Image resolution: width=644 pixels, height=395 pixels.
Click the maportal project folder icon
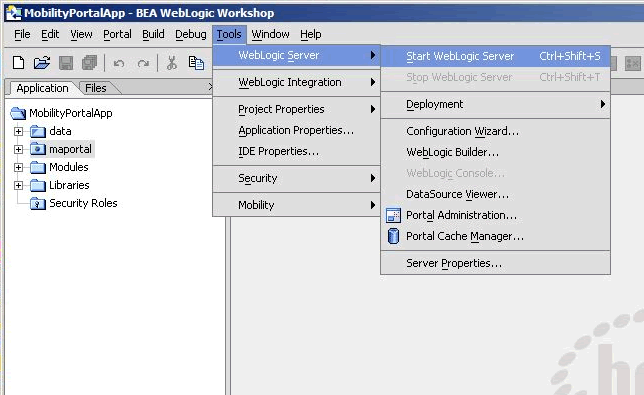point(38,149)
